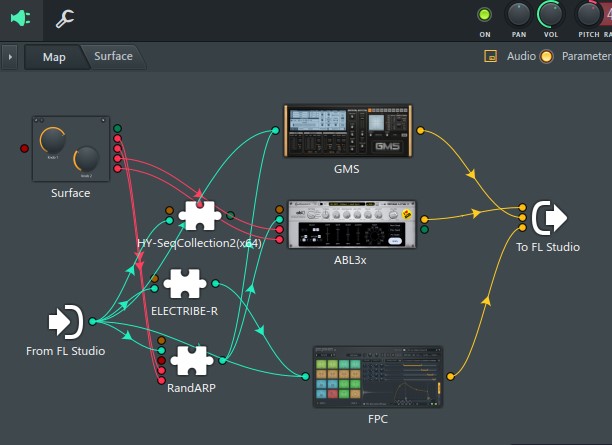Click the From FL Studio label
Screen dimensions: 612x445
point(66,351)
